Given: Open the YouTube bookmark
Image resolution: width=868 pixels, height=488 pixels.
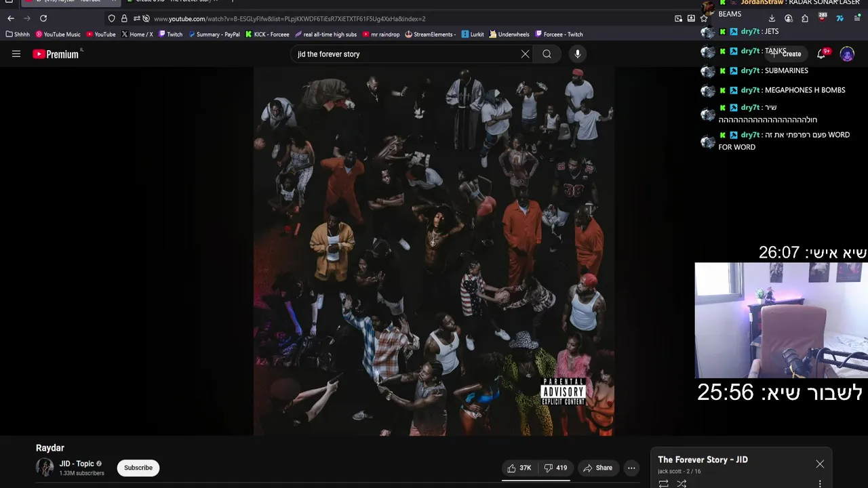Looking at the screenshot, I should [x=101, y=34].
